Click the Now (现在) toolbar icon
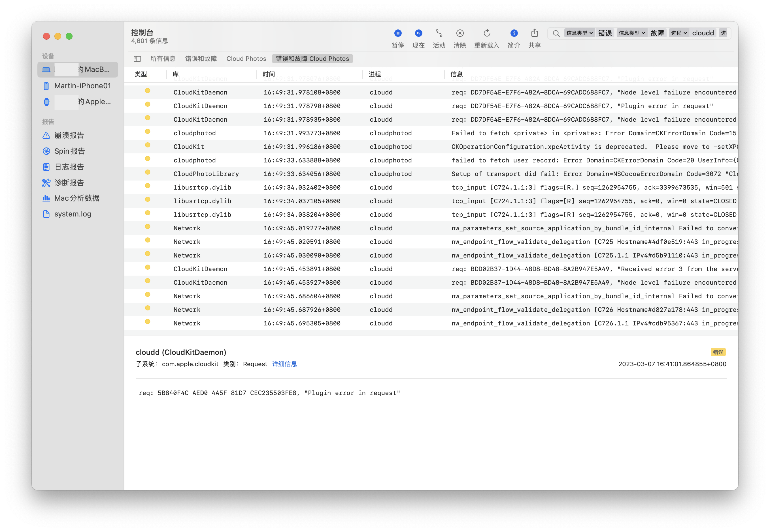The image size is (770, 532). 418,33
